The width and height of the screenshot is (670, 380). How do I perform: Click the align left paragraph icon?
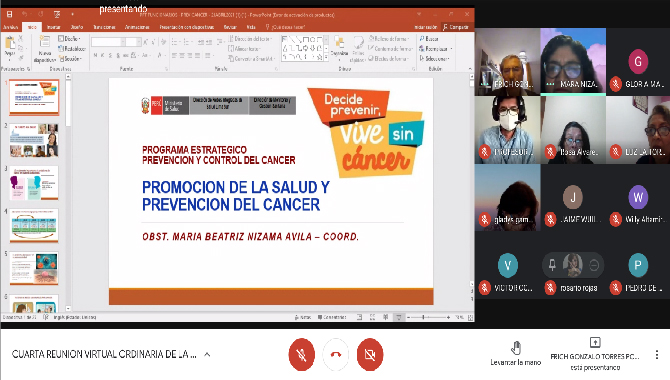[174, 55]
